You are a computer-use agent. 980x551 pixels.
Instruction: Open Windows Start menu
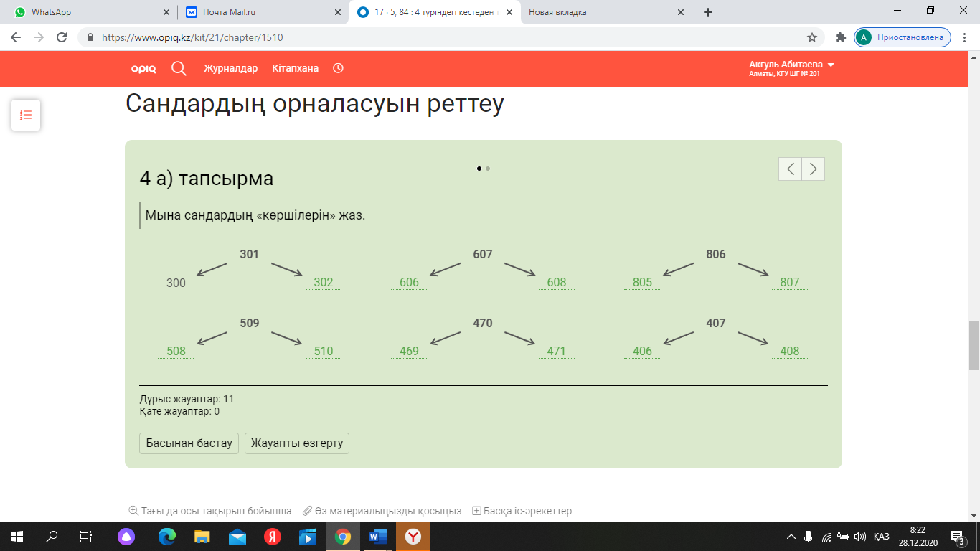point(17,536)
